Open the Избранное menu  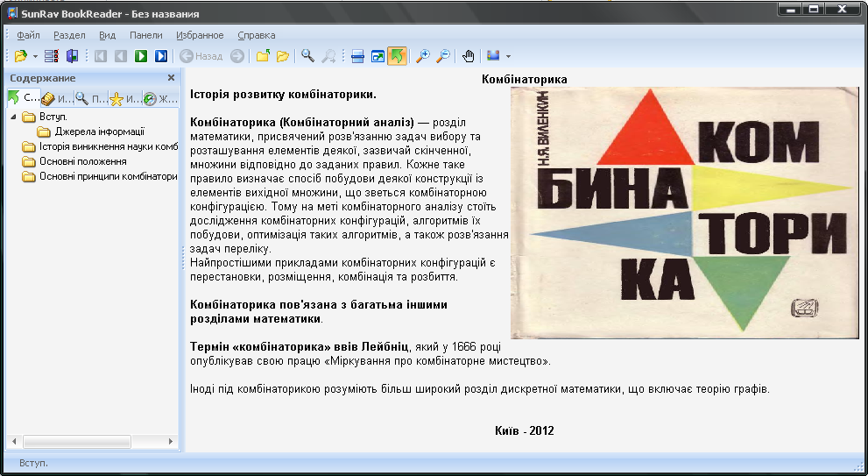(x=200, y=35)
